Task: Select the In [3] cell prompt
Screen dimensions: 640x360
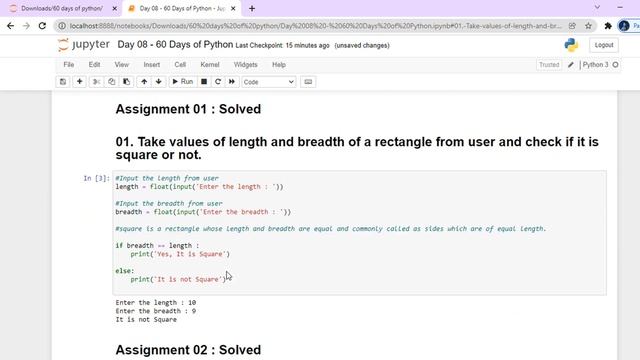Action: point(97,178)
